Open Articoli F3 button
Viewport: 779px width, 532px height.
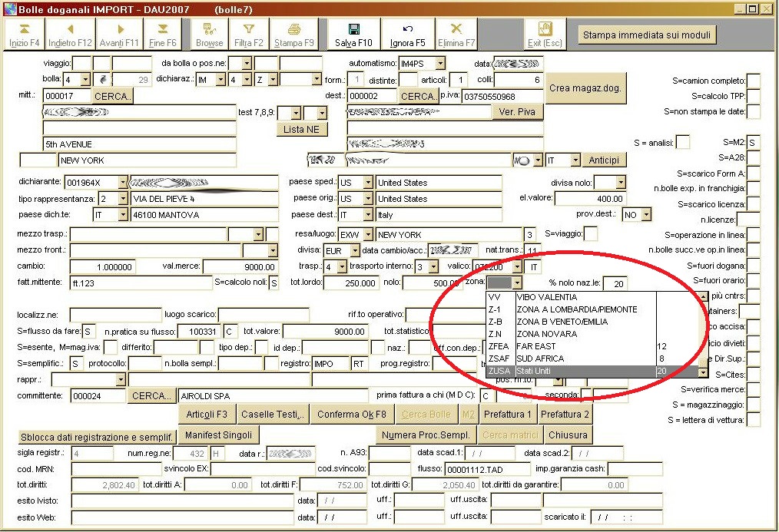tap(207, 414)
